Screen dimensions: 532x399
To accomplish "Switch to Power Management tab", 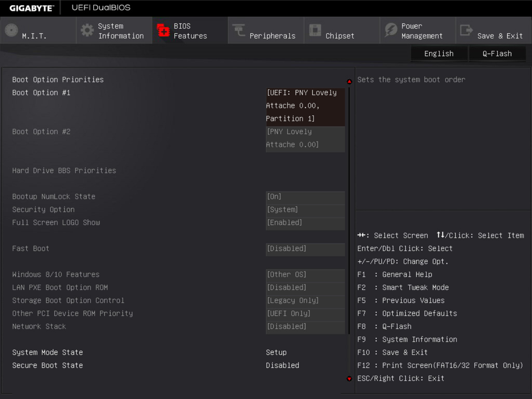I will coord(418,30).
